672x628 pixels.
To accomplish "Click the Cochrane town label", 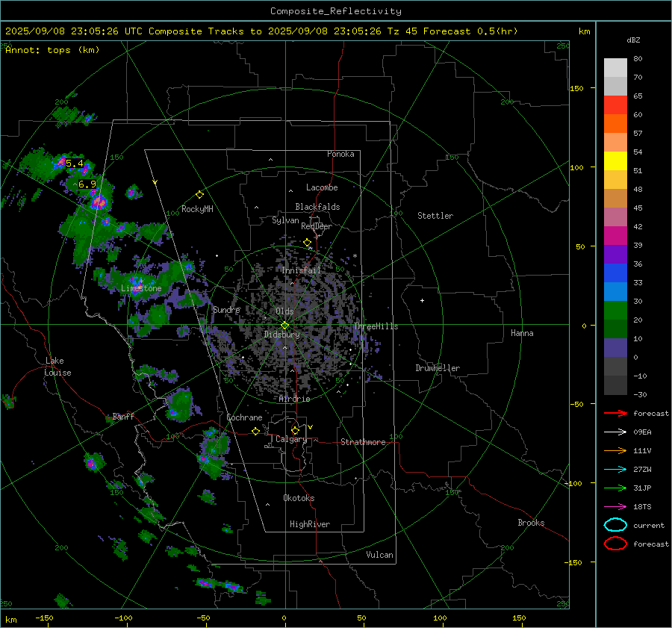I will pos(244,417).
